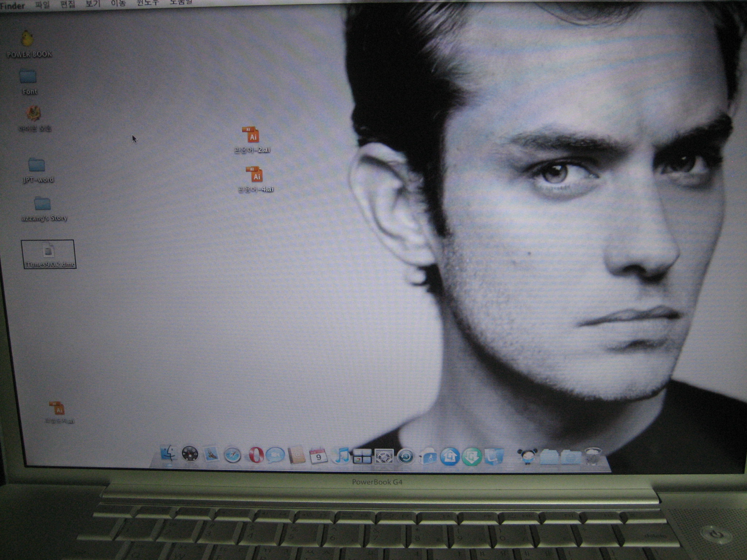Open the Trash in the Dock
The height and width of the screenshot is (560, 747).
coord(593,456)
